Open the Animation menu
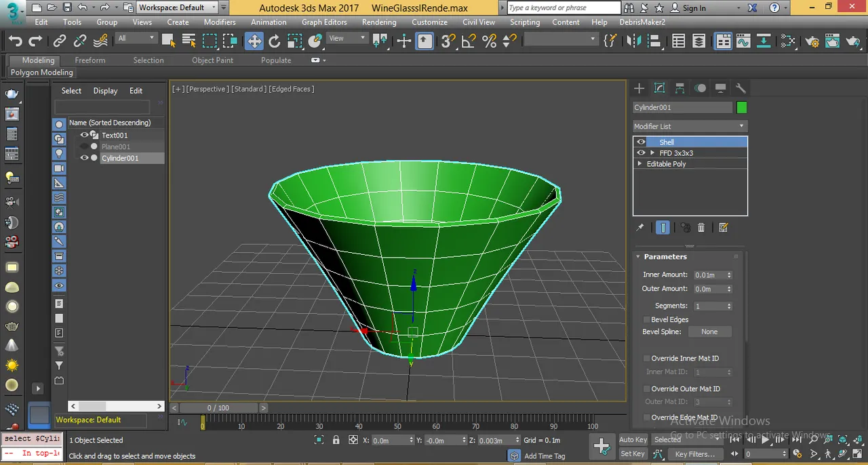868x465 pixels. [269, 22]
